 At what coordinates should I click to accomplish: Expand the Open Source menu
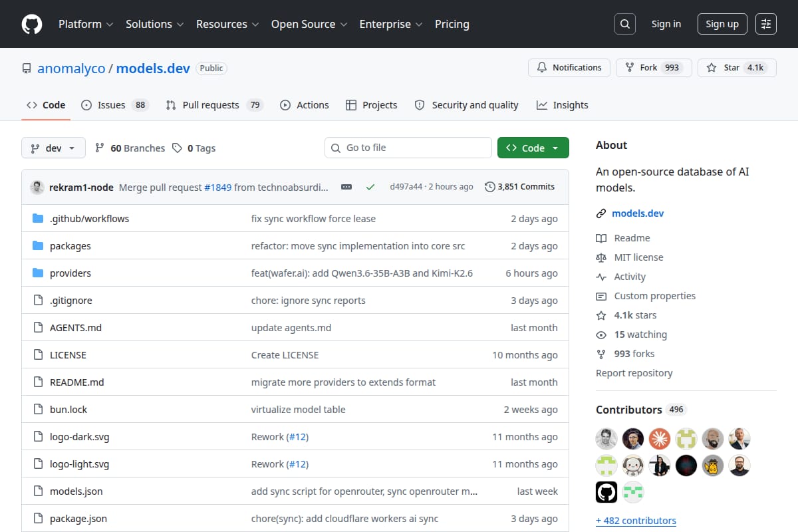[x=309, y=24]
